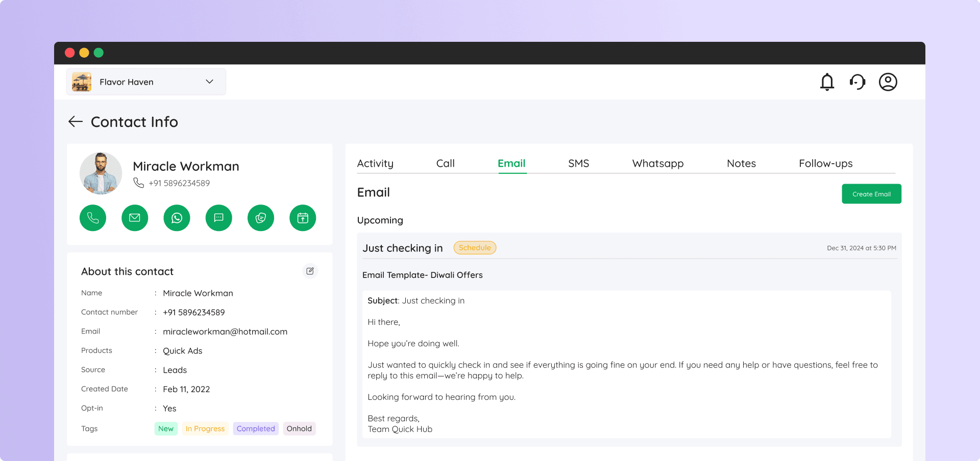Click the green SMS message icon
Viewport: 980px width, 461px height.
(218, 218)
